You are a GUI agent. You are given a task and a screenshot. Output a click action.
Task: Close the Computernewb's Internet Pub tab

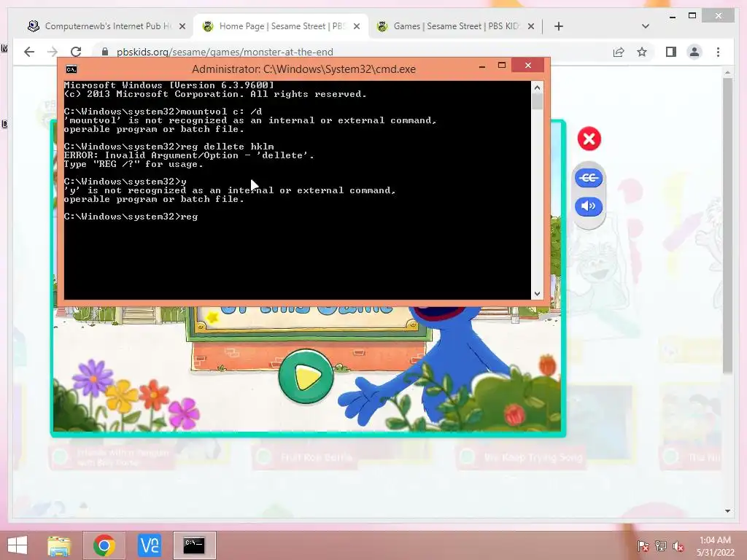[x=182, y=27]
